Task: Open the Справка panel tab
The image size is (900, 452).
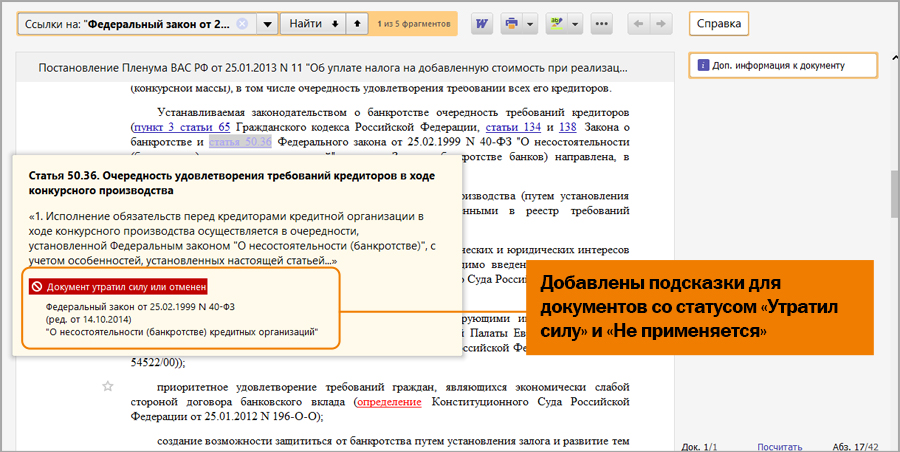Action: [x=718, y=23]
